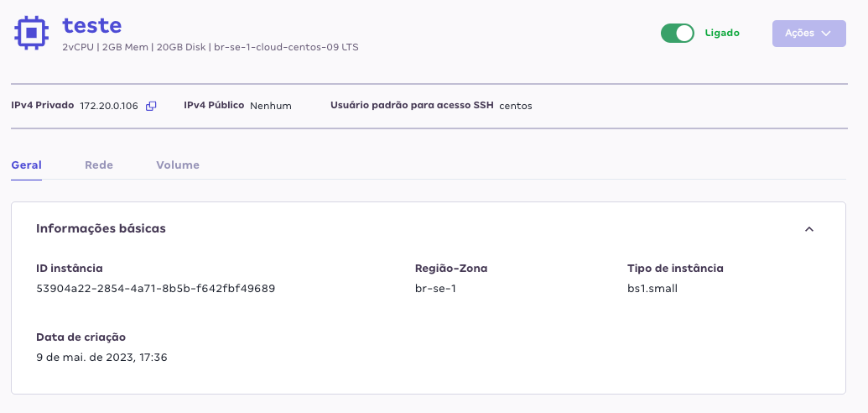Image resolution: width=868 pixels, height=413 pixels.
Task: Switch to the Rede tab
Action: coord(99,165)
